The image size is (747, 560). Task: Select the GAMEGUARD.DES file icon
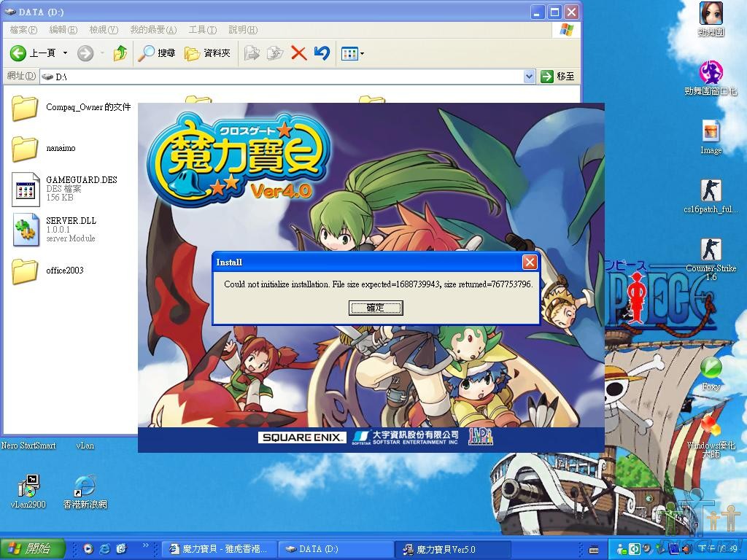pyautogui.click(x=26, y=190)
